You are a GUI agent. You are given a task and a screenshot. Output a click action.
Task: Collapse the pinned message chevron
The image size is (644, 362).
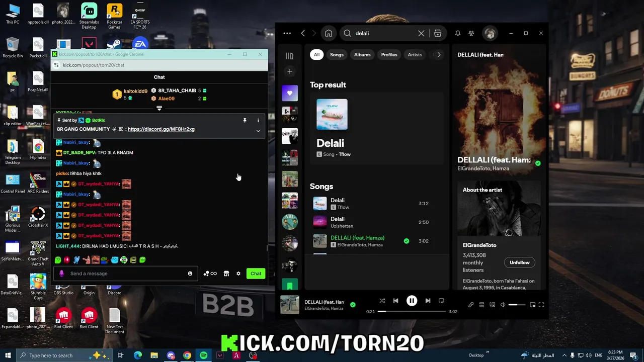[258, 131]
